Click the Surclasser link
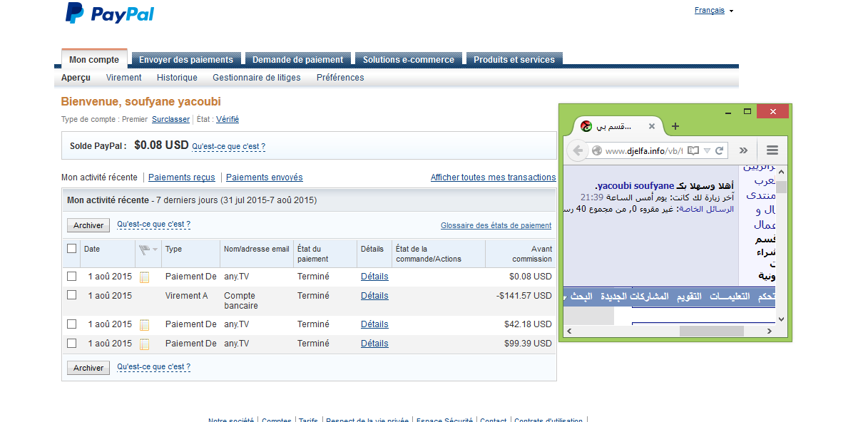Image resolution: width=868 pixels, height=422 pixels. click(x=171, y=120)
